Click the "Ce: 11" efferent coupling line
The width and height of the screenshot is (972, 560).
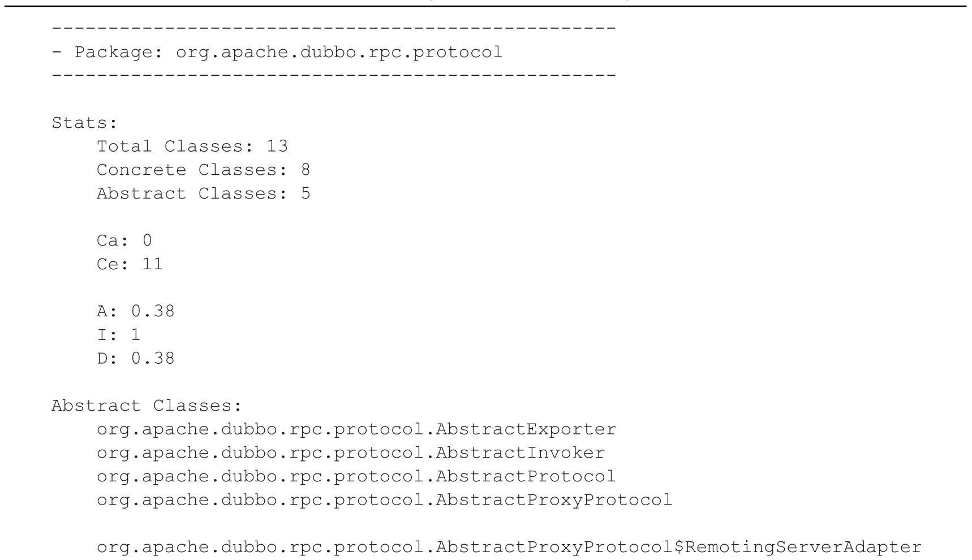coord(130,264)
